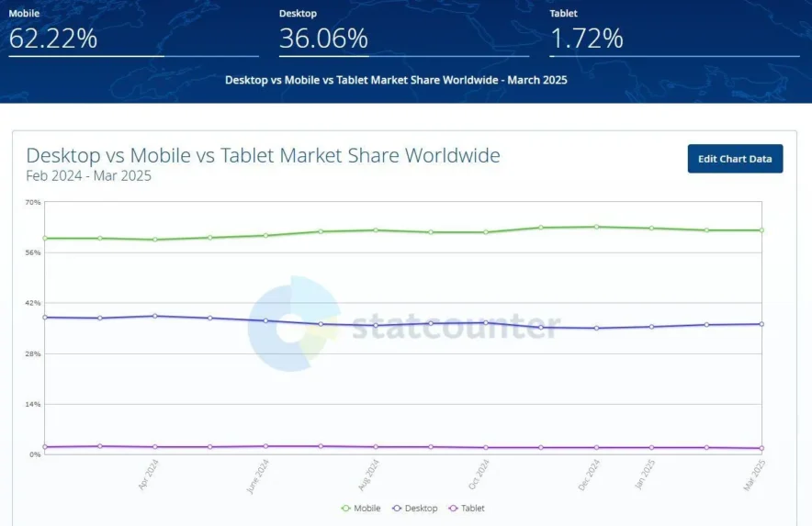Click the statcounter logo watermark icon
Image resolution: width=812 pixels, height=526 pixels.
pyautogui.click(x=294, y=323)
